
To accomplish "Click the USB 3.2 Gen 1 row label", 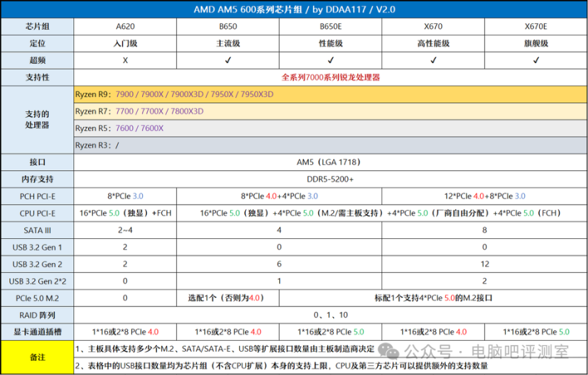I will coord(37,248).
